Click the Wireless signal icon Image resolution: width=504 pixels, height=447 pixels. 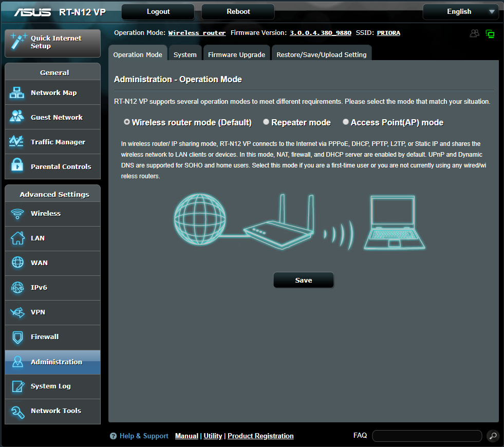17,214
